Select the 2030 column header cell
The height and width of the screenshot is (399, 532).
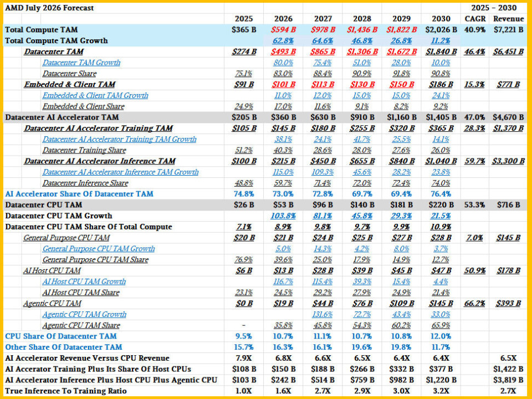(441, 19)
